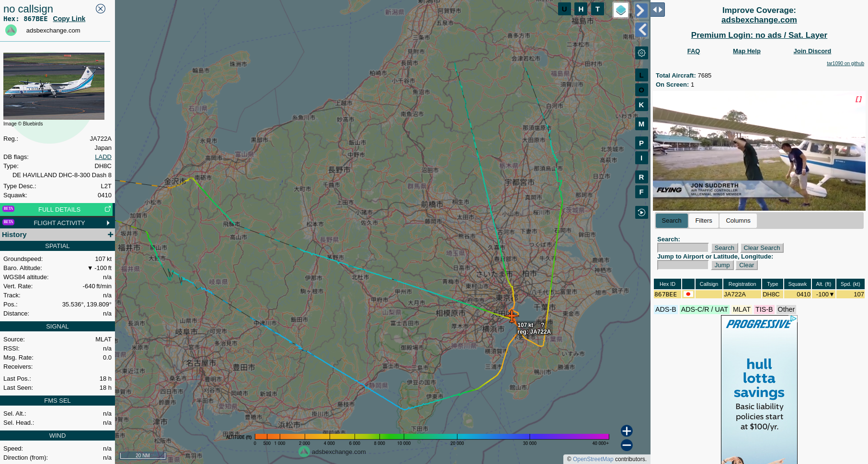
Task: Focus the Search text input field
Action: 683,248
